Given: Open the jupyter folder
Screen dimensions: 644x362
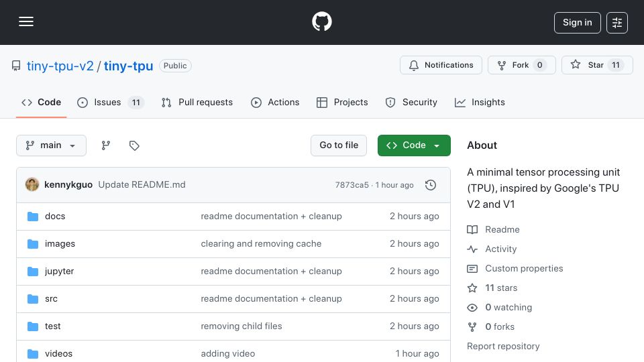Looking at the screenshot, I should [60, 271].
